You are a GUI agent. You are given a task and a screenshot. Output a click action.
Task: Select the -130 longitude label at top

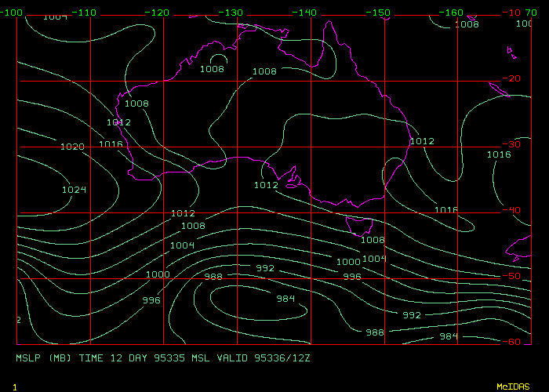point(231,13)
